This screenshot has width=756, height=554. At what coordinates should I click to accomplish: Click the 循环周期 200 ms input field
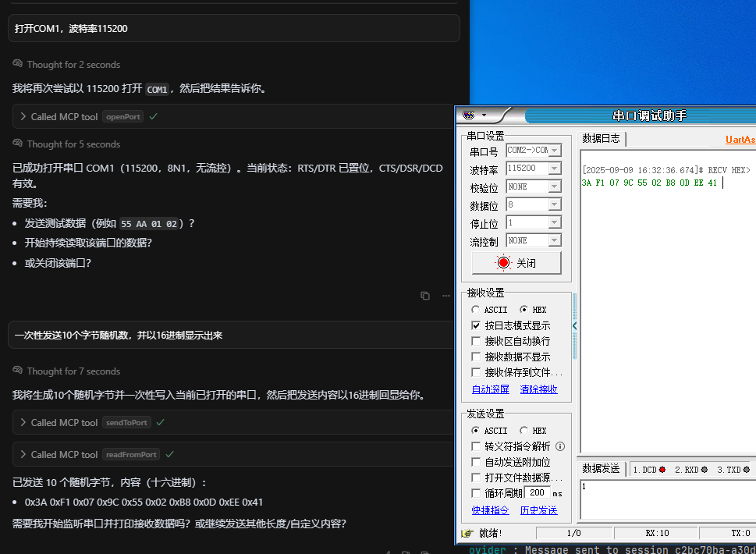pos(537,493)
